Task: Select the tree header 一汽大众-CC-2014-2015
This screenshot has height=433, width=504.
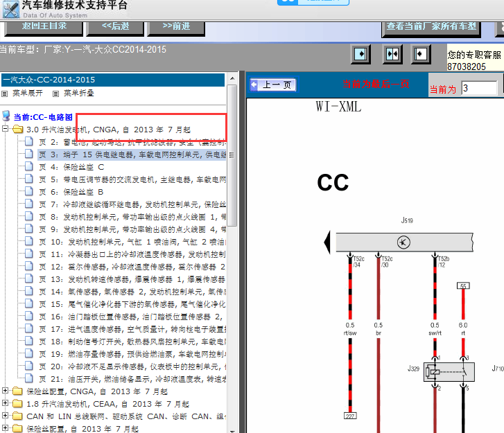Action: click(x=113, y=80)
